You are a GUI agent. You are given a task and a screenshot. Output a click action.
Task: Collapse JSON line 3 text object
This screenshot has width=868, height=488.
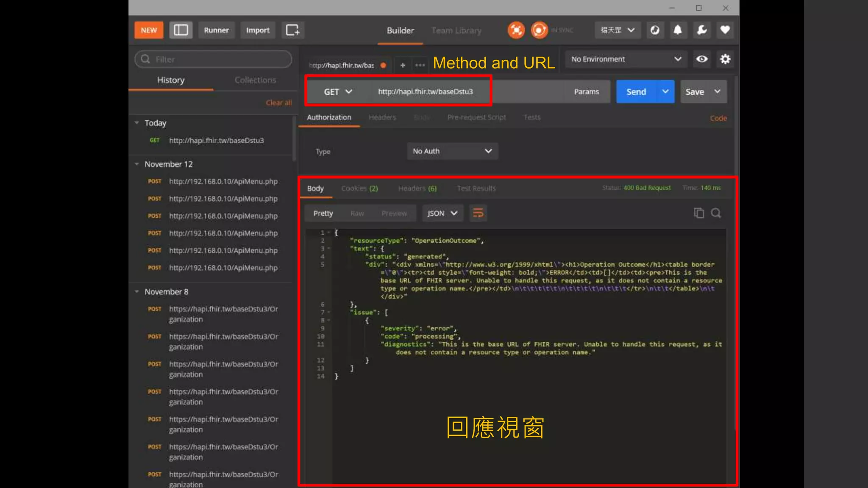pyautogui.click(x=328, y=249)
